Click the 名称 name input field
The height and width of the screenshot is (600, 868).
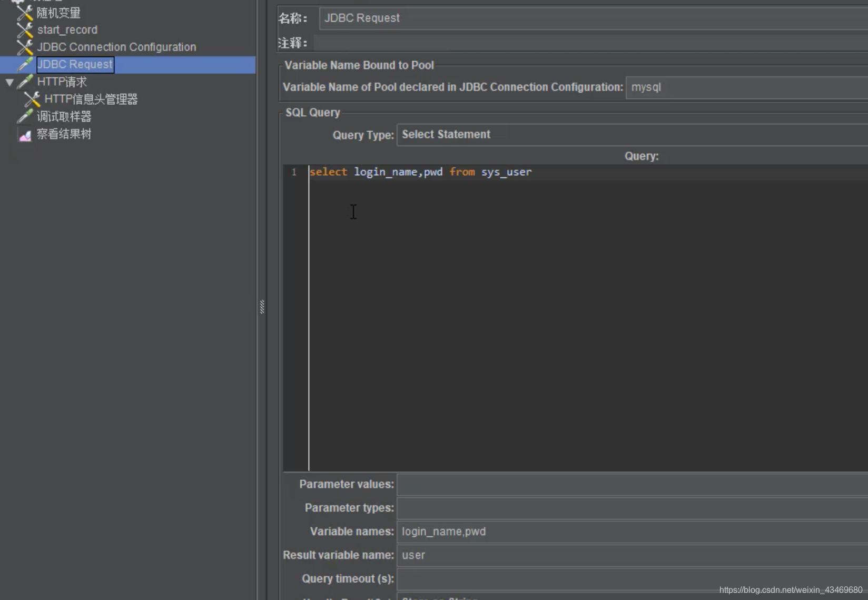593,18
